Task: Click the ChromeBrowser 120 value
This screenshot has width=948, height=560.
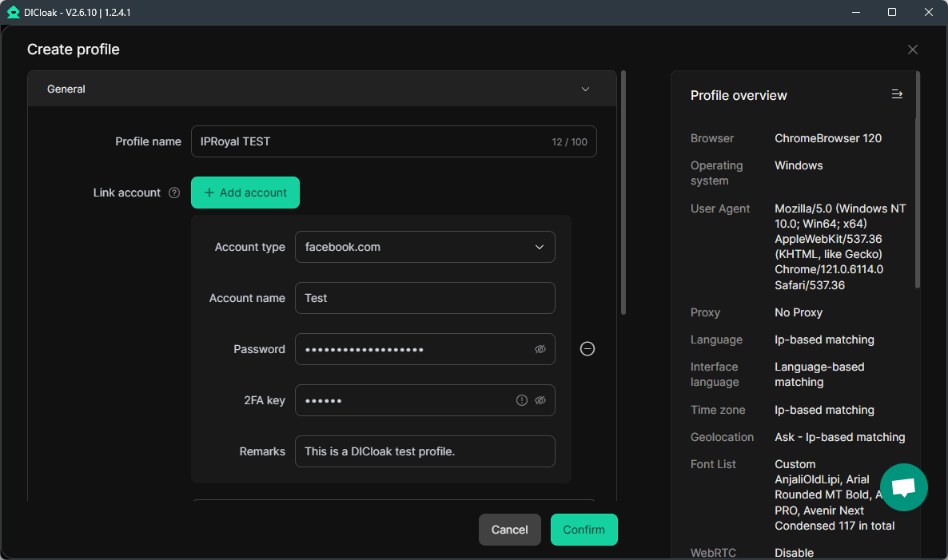Action: (x=827, y=138)
